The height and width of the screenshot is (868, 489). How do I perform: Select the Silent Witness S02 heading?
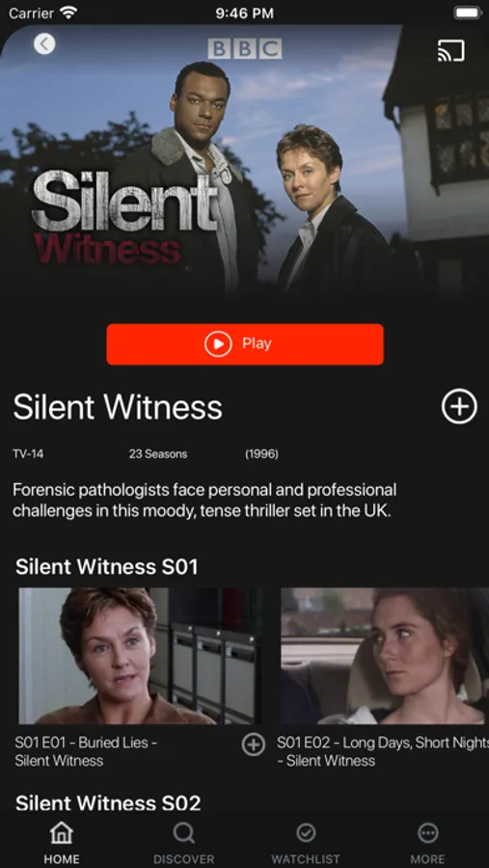108,803
